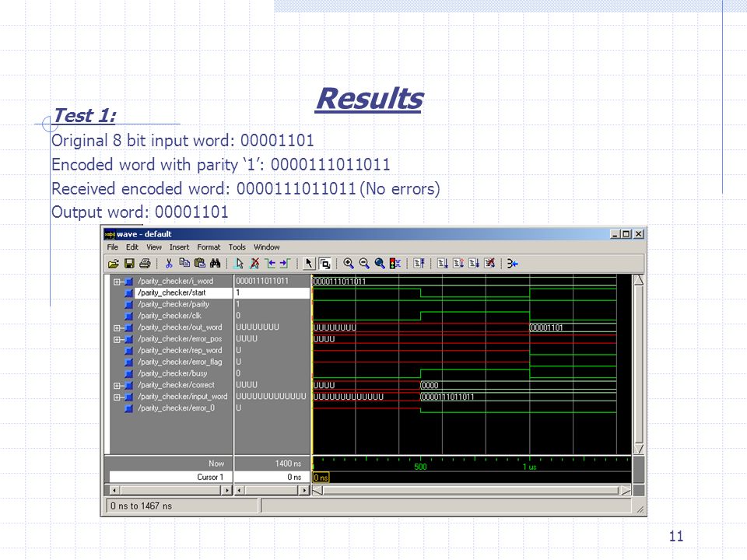The height and width of the screenshot is (560, 747).
Task: Expand the /parity_checker/input_word signal
Action: (117, 397)
